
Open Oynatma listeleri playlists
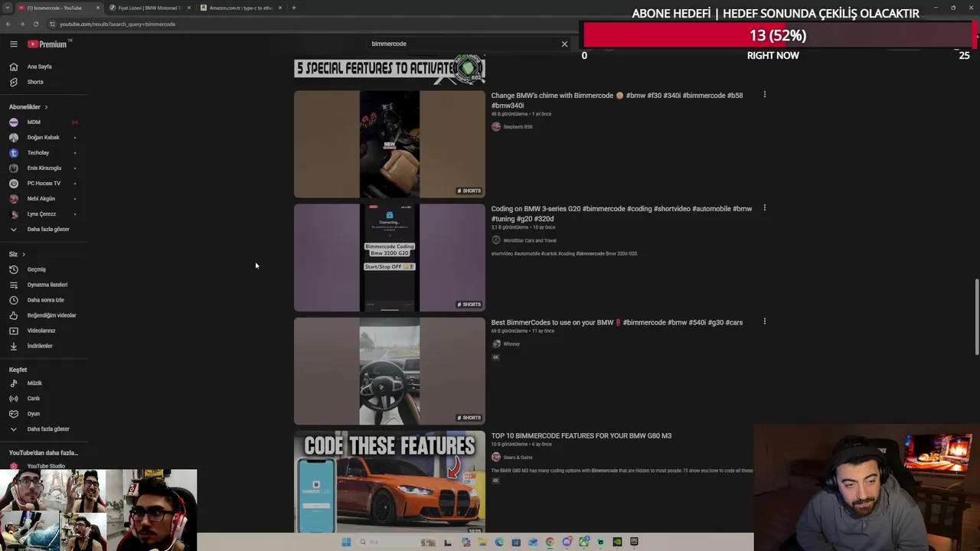[x=47, y=285]
